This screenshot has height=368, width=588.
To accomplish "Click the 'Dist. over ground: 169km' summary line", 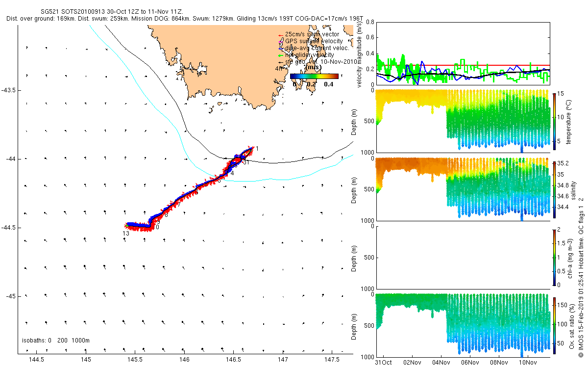I will click(x=185, y=19).
